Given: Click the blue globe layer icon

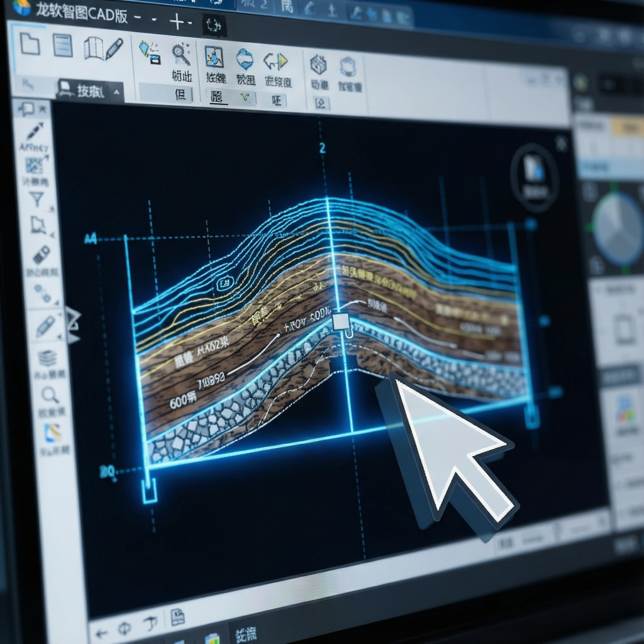Looking at the screenshot, I should click(245, 59).
